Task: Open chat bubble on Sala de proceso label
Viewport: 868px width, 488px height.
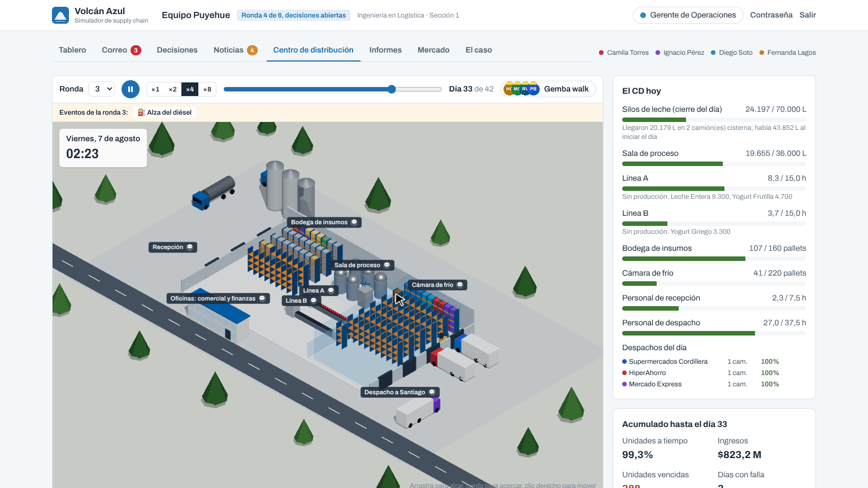Action: click(387, 265)
